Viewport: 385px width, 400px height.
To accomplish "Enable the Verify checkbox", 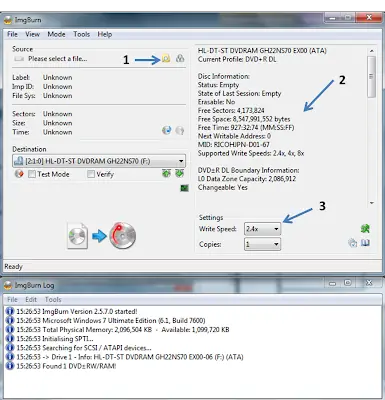I will (91, 174).
